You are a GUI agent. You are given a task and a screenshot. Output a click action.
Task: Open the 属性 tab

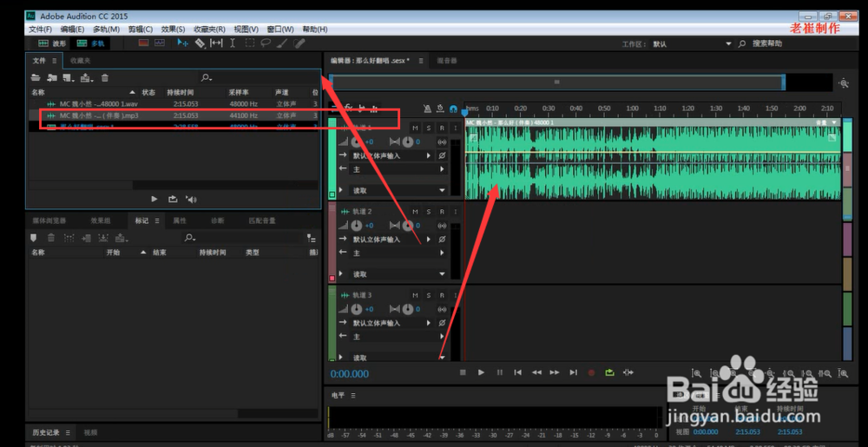(180, 220)
